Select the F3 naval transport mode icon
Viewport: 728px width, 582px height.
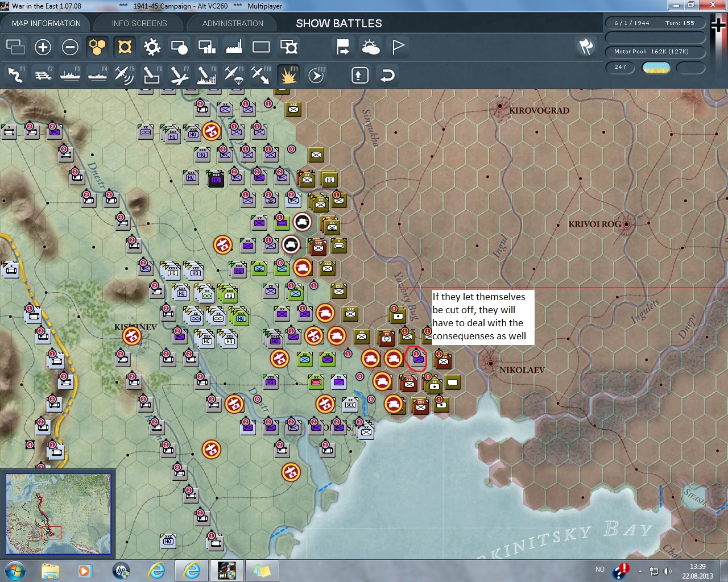pyautogui.click(x=70, y=75)
